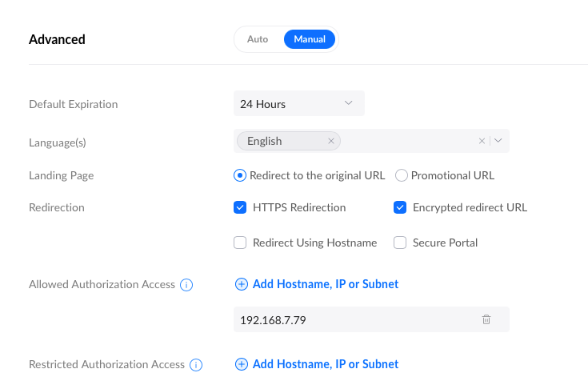Add Hostname, IP or Subnet for Allowed access
Image resolution: width=588 pixels, height=381 pixels.
pos(325,284)
